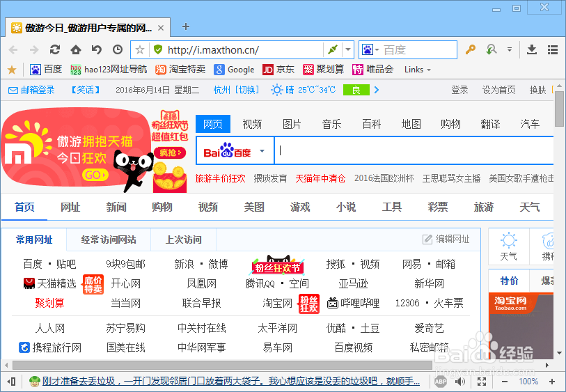Open the 聚划算 bookmark
This screenshot has height=392, width=566.
(323, 70)
